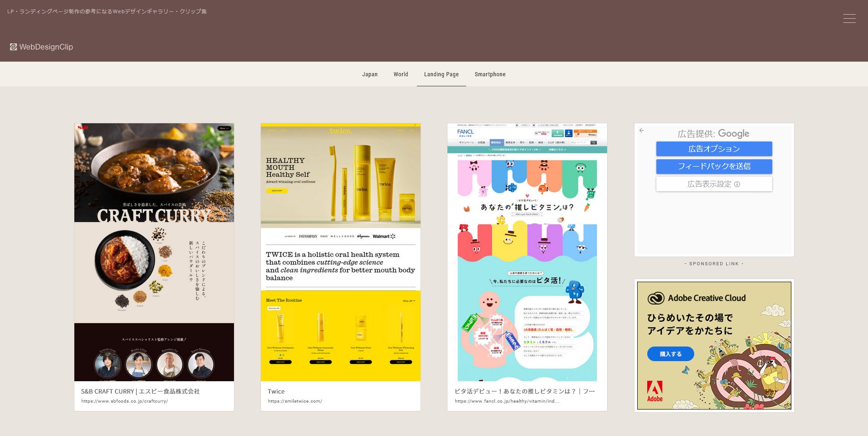The image size is (868, 436).
Task: Open the Twice landing page thumbnail
Action: 340,252
